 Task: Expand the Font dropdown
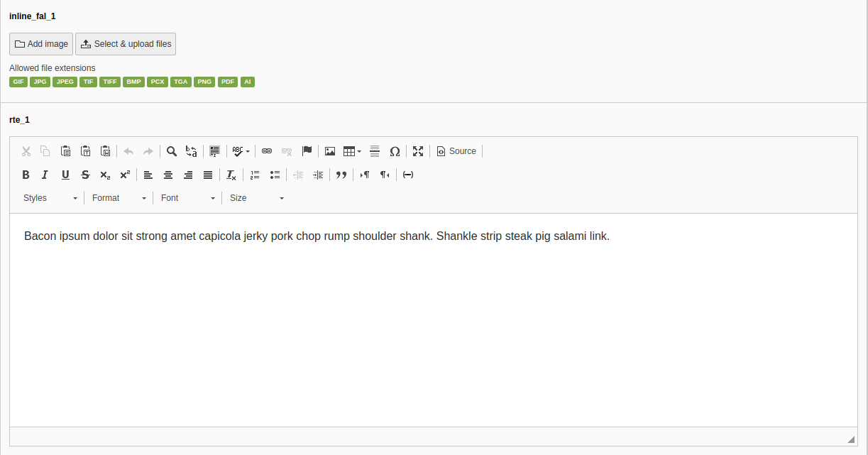(187, 198)
